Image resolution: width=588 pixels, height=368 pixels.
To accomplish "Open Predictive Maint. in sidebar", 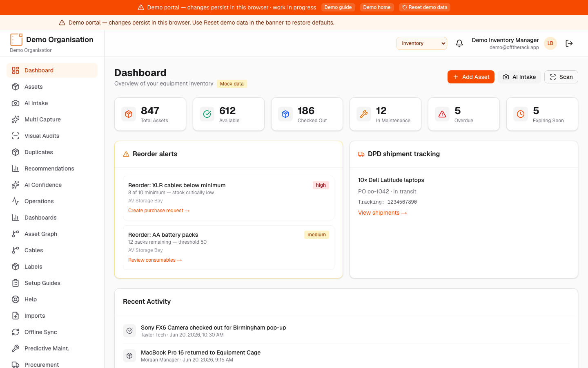I will (x=52, y=348).
